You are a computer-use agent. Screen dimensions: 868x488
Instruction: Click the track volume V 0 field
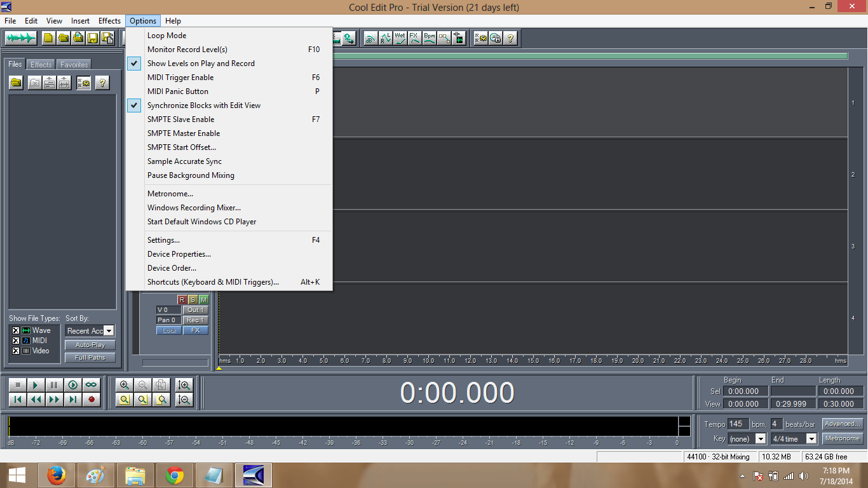tap(168, 310)
